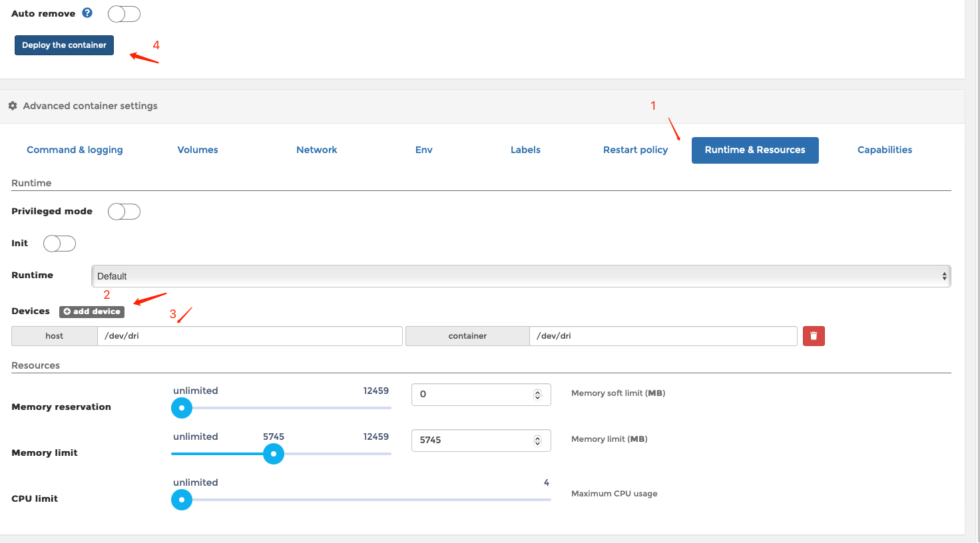
Task: Click the red trash delete device icon
Action: pyautogui.click(x=814, y=336)
